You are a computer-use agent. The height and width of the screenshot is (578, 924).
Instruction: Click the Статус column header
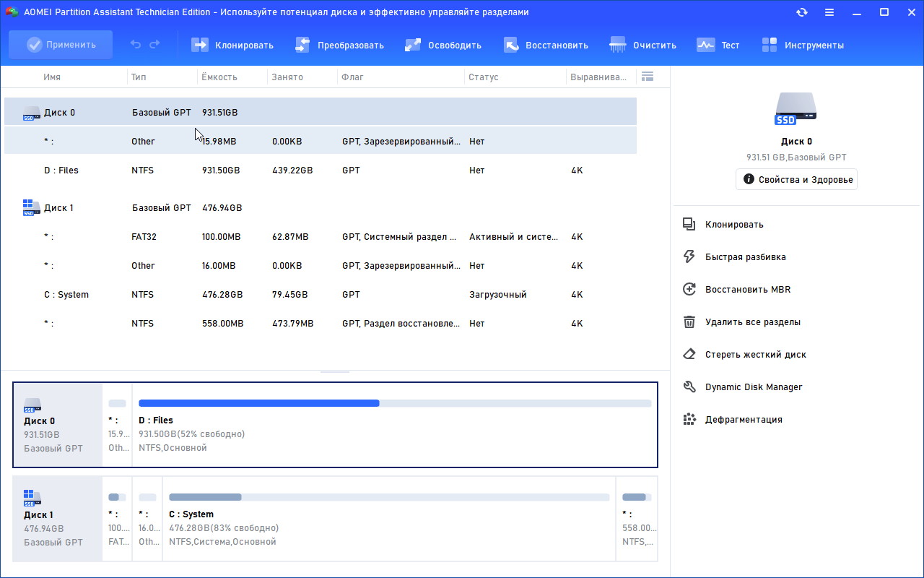(x=483, y=77)
